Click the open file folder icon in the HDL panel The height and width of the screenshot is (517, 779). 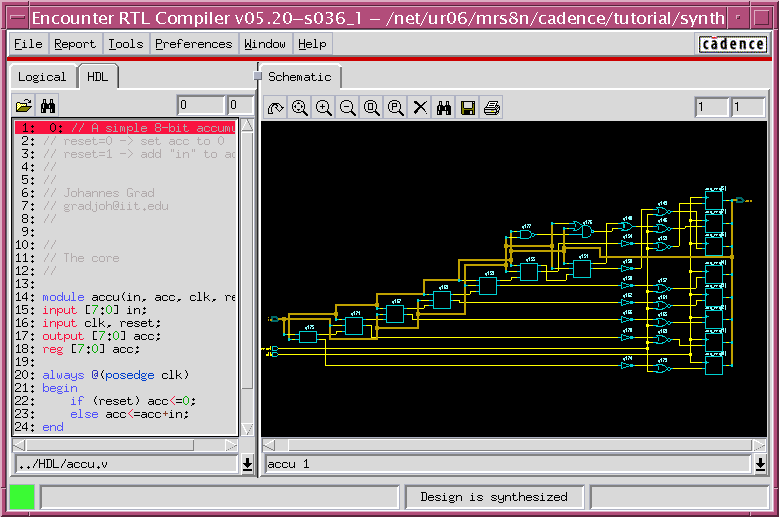point(24,106)
